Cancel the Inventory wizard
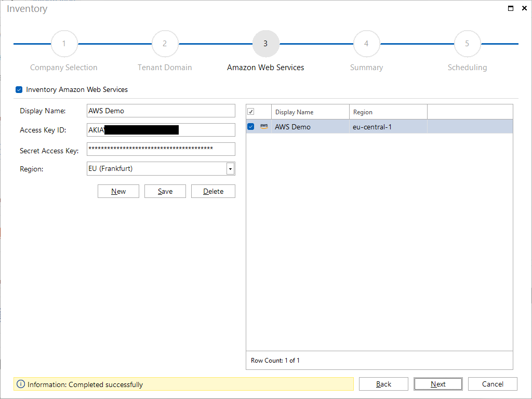Screen dimensions: 532x399 click(493, 384)
